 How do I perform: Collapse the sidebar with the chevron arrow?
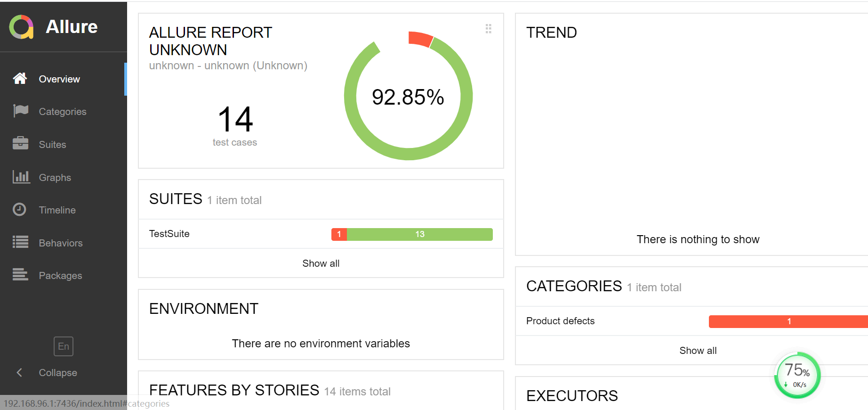(x=19, y=373)
